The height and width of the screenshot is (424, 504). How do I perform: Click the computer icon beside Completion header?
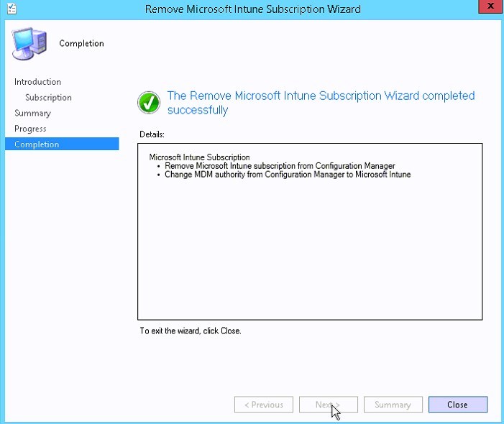point(29,44)
